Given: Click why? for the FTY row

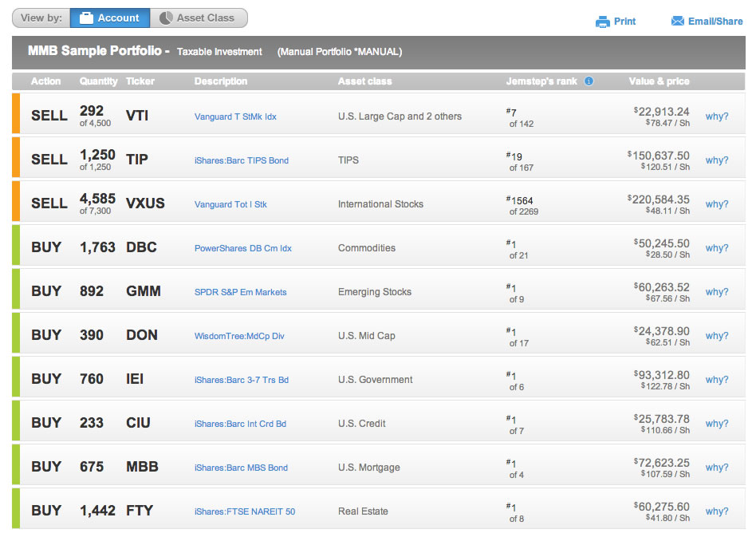Looking at the screenshot, I should (x=717, y=511).
